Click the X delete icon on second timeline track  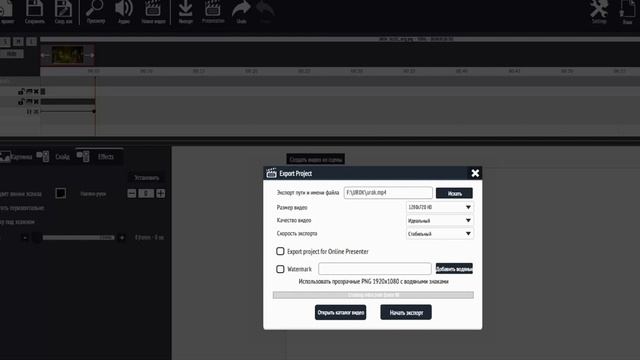click(36, 101)
